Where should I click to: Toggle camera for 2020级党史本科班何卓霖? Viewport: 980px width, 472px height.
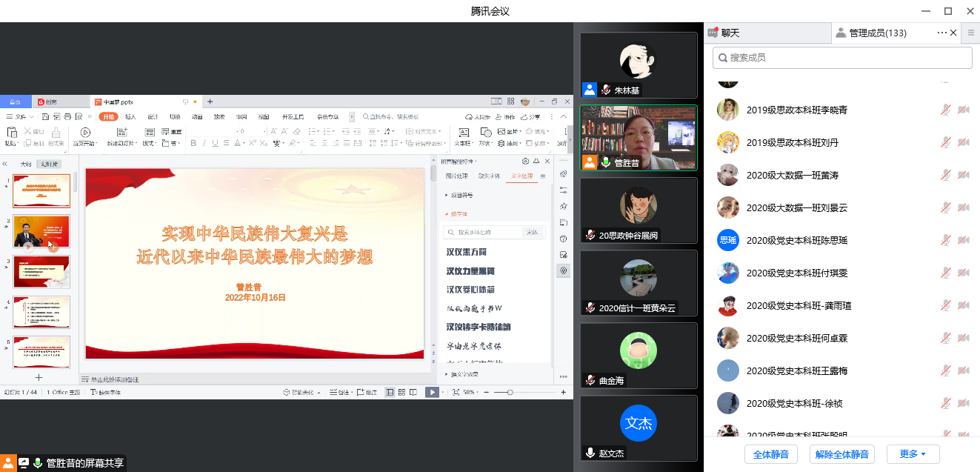coord(963,339)
